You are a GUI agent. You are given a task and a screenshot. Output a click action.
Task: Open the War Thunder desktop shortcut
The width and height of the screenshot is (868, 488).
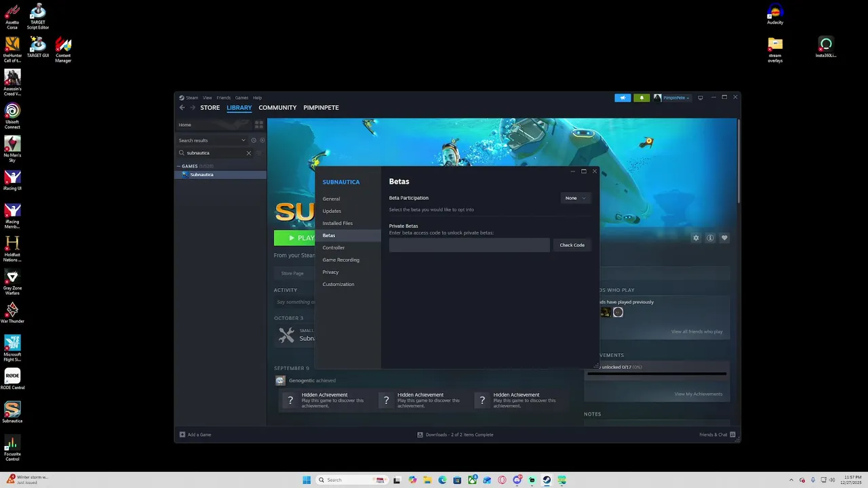tap(12, 312)
